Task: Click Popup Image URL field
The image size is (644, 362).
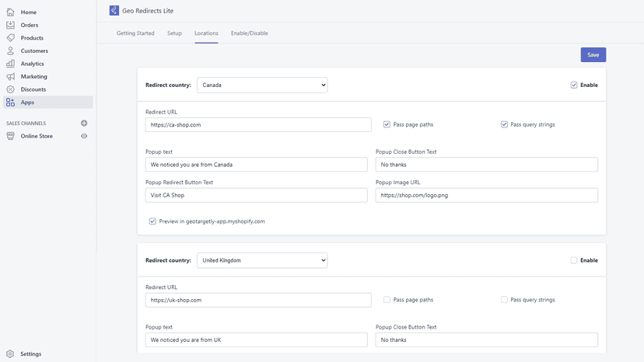Action: (x=486, y=195)
